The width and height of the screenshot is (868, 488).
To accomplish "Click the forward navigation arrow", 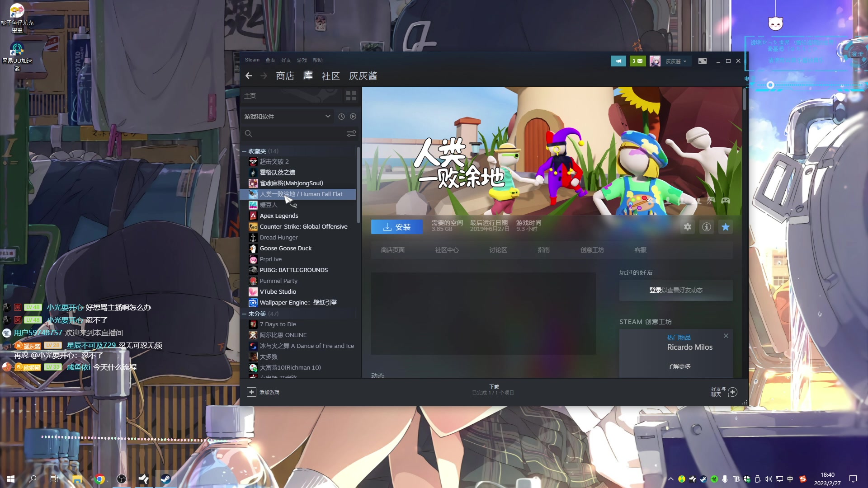I will click(264, 76).
